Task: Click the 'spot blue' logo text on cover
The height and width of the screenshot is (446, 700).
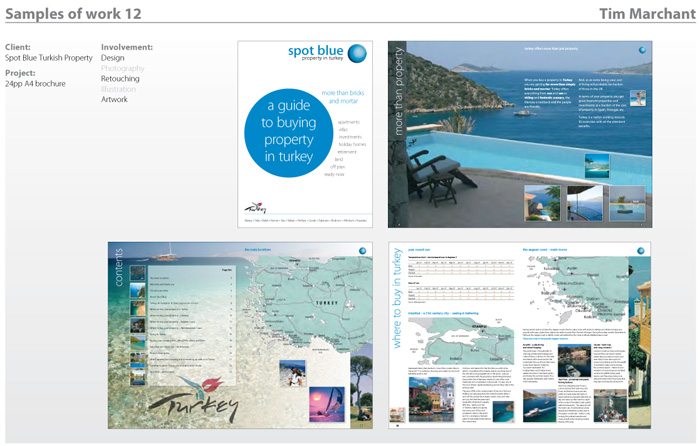Action: [316, 50]
